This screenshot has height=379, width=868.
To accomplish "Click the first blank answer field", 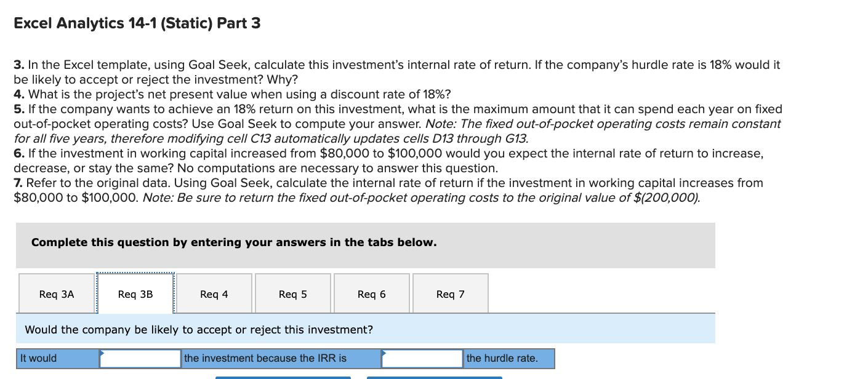I will 140,358.
